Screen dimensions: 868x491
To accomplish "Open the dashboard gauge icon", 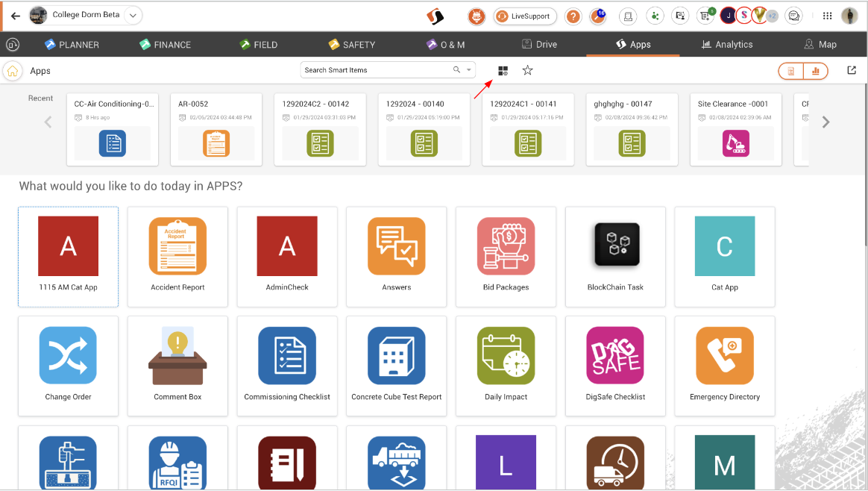I will click(x=12, y=44).
